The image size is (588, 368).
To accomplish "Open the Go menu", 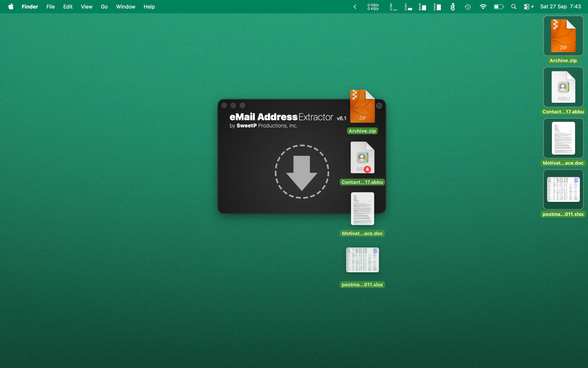I will [104, 7].
